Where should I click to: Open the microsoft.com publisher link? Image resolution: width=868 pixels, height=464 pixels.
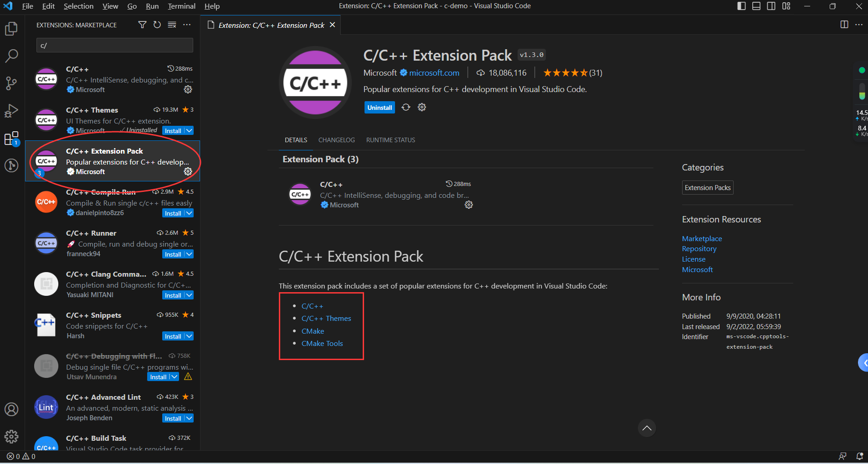[x=434, y=73]
